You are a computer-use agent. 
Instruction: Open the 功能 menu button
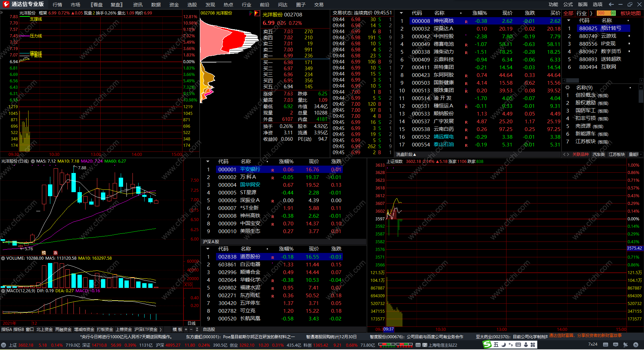553,4
